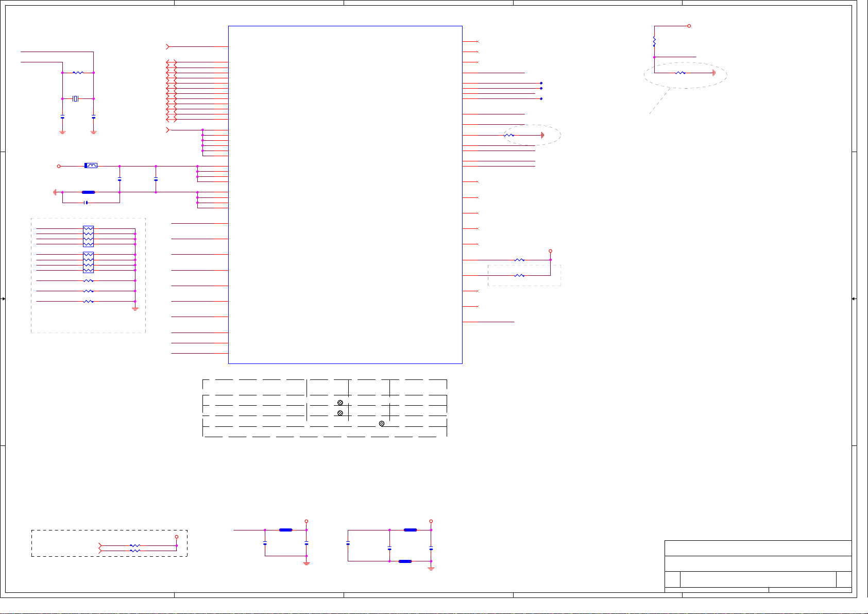This screenshot has height=614, width=868.
Task: Select the sideways ground symbol left of ferrite bead
Action: pyautogui.click(x=55, y=192)
